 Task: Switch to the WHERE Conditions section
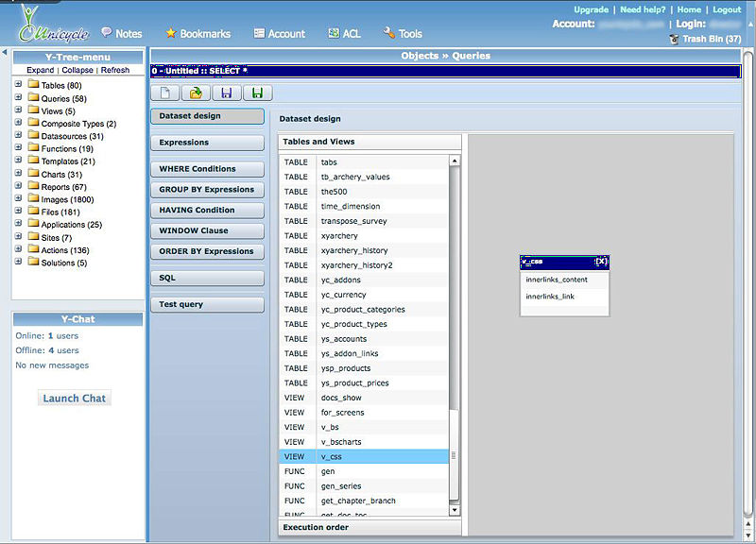tap(207, 169)
